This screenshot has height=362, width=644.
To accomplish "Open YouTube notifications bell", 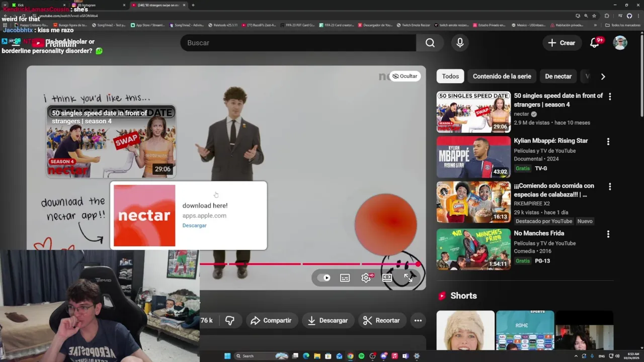I will (x=595, y=43).
